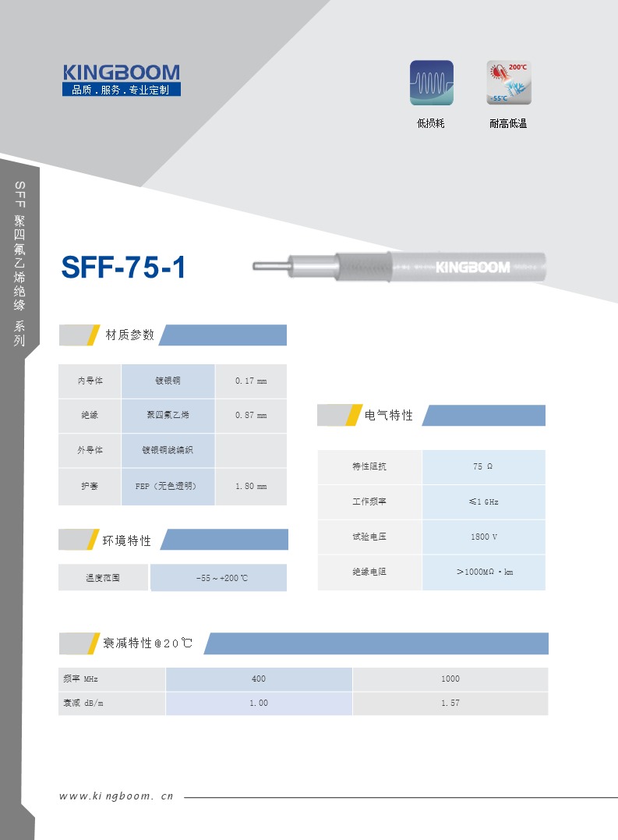Select the 绝缘 row label

[90, 415]
